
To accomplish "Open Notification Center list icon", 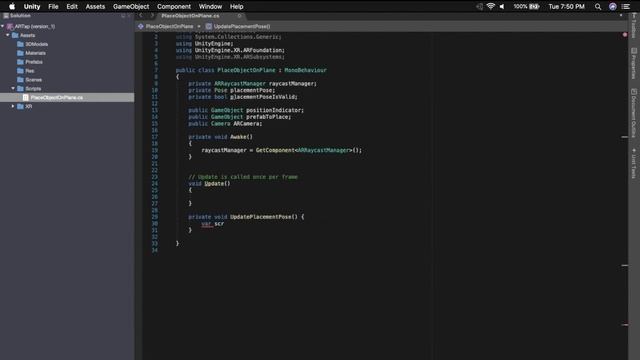I will tap(625, 7).
